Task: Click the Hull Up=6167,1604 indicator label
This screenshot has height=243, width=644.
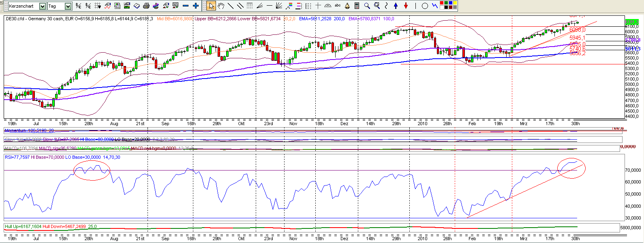Action: [23, 226]
